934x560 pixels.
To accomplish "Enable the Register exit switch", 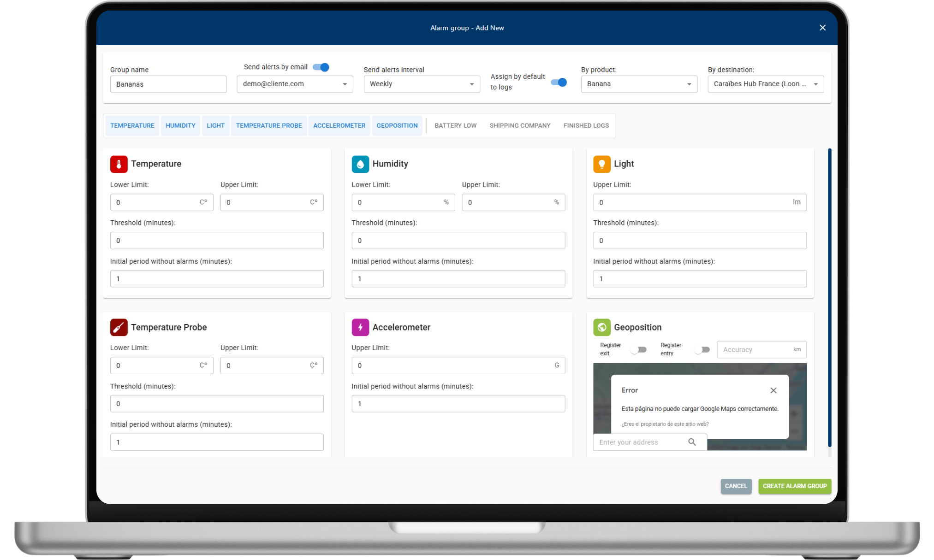I will (x=639, y=350).
